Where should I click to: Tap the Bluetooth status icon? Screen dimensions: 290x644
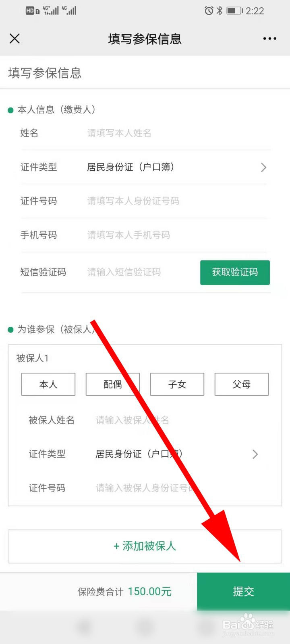pyautogui.click(x=220, y=11)
